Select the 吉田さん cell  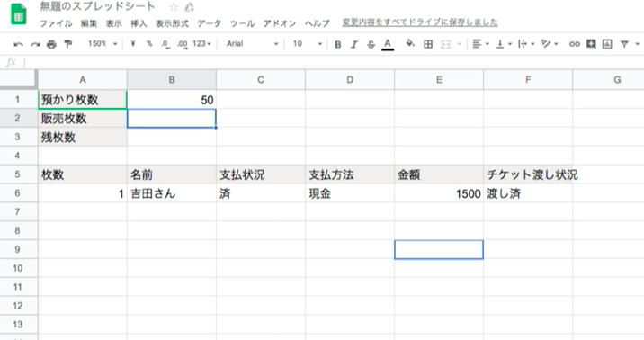172,193
